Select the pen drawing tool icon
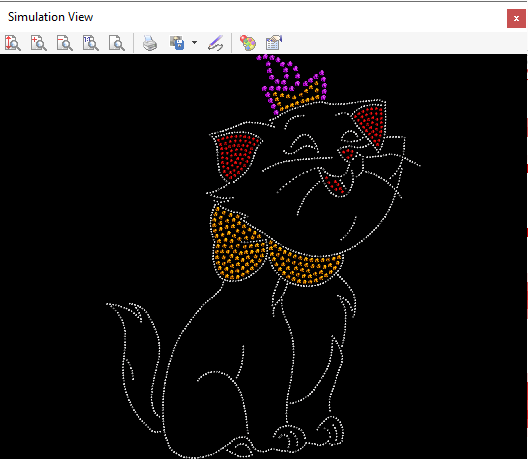The image size is (528, 459). click(216, 43)
